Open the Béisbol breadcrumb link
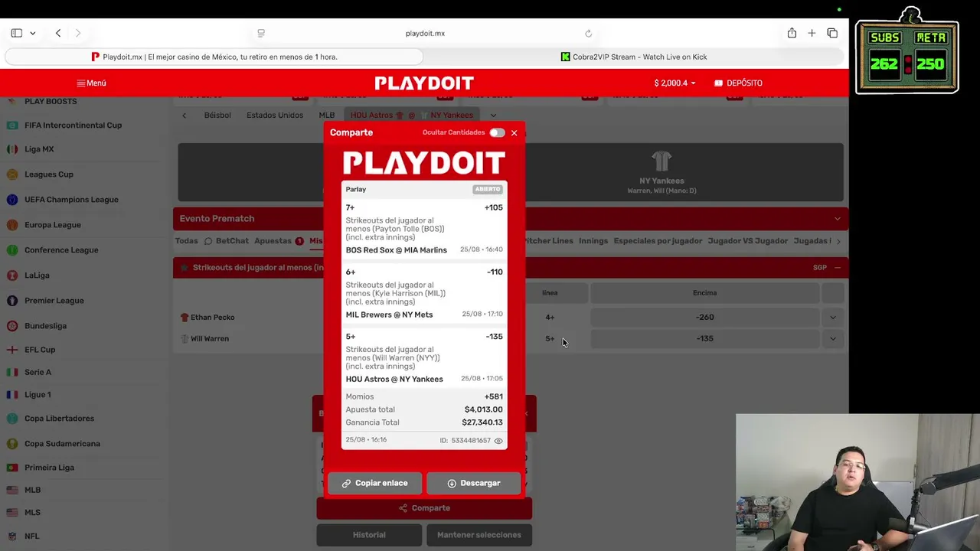Viewport: 980px width, 551px height. pyautogui.click(x=217, y=116)
